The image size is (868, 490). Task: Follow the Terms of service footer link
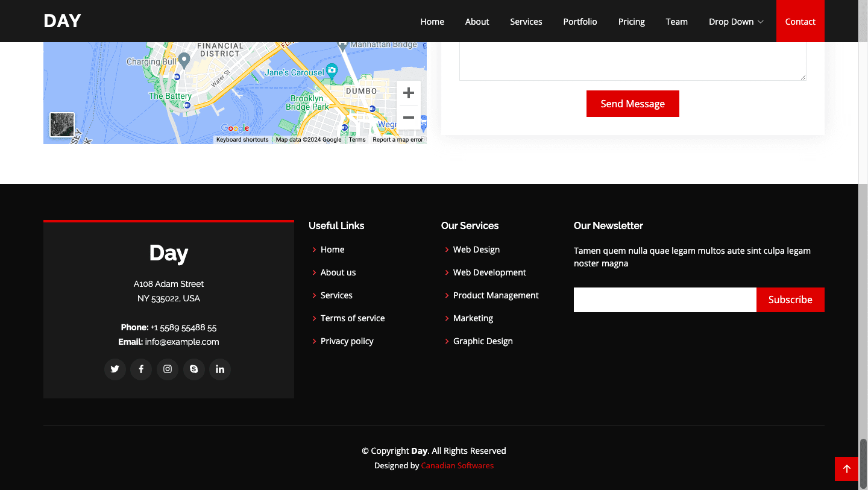point(352,318)
